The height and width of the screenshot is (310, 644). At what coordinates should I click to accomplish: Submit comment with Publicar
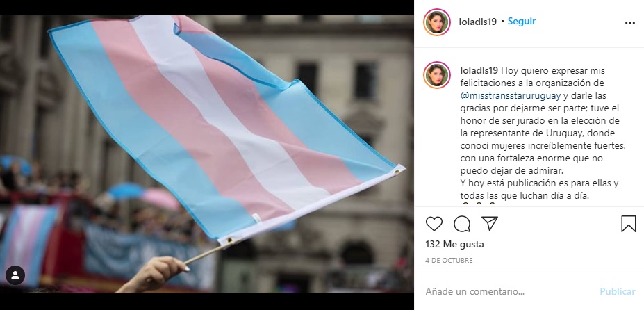618,291
